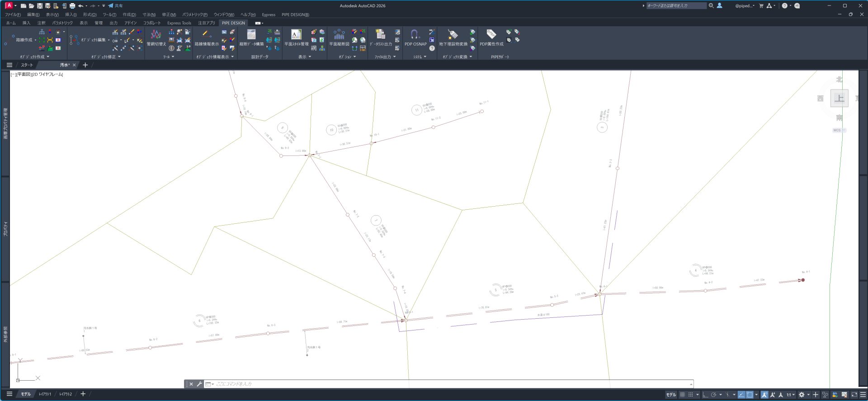Screen dimensions: 868x401
Task: Open 縦断データ構築 profile data builder
Action: click(251, 36)
